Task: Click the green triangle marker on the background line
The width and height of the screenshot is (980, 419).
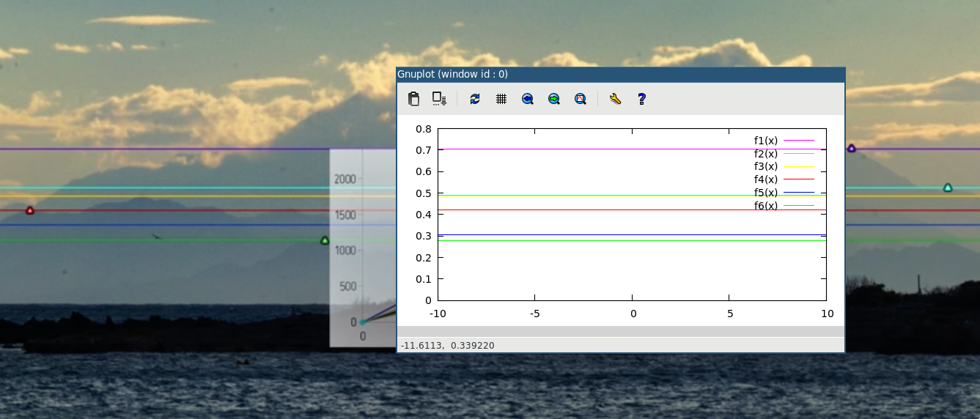Action: point(325,240)
